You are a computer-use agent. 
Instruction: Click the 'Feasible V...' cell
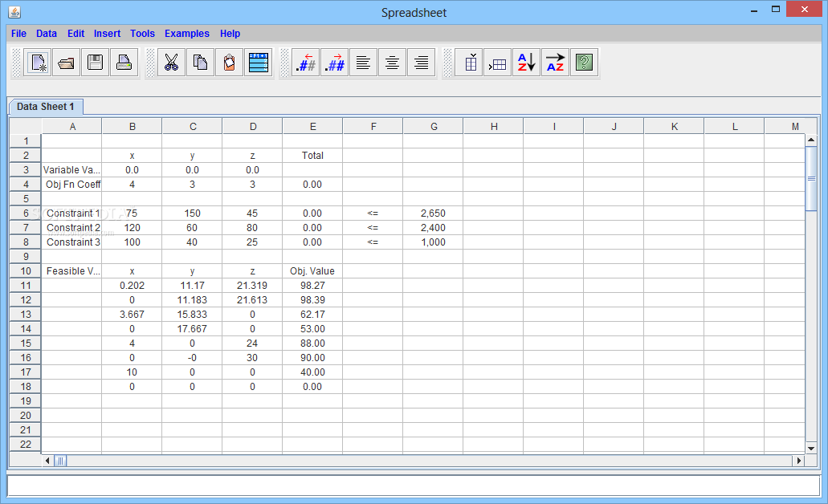click(x=71, y=270)
